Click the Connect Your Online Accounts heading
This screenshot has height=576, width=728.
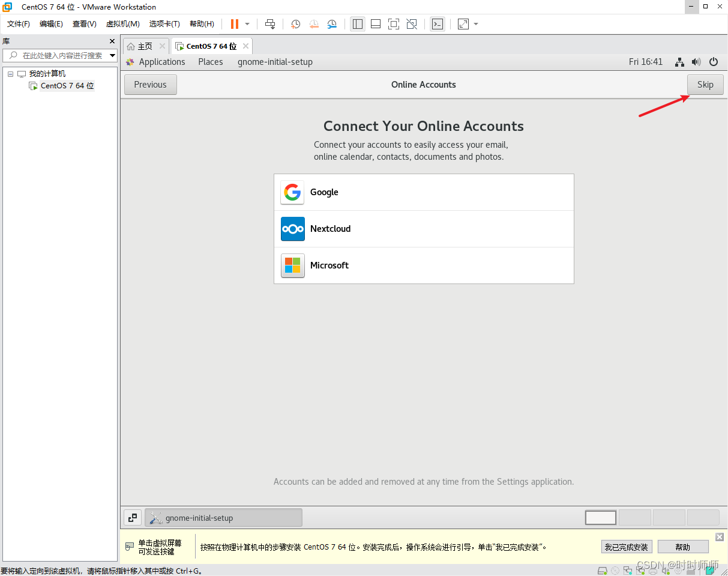pos(424,126)
